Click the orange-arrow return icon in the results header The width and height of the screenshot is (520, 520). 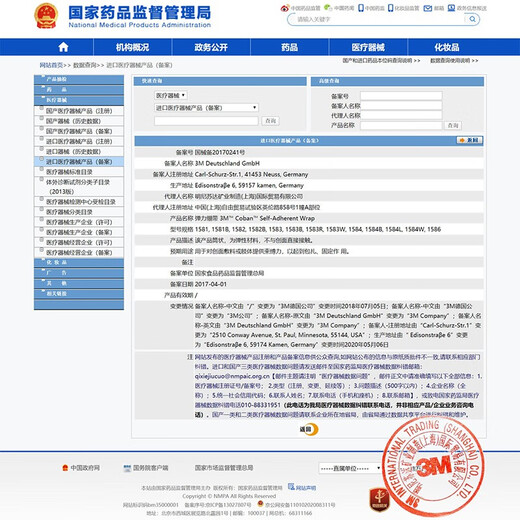pos(469,140)
